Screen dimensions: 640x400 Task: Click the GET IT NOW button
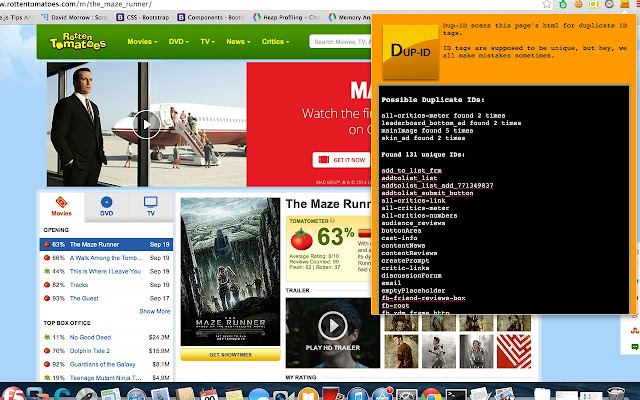coord(341,160)
